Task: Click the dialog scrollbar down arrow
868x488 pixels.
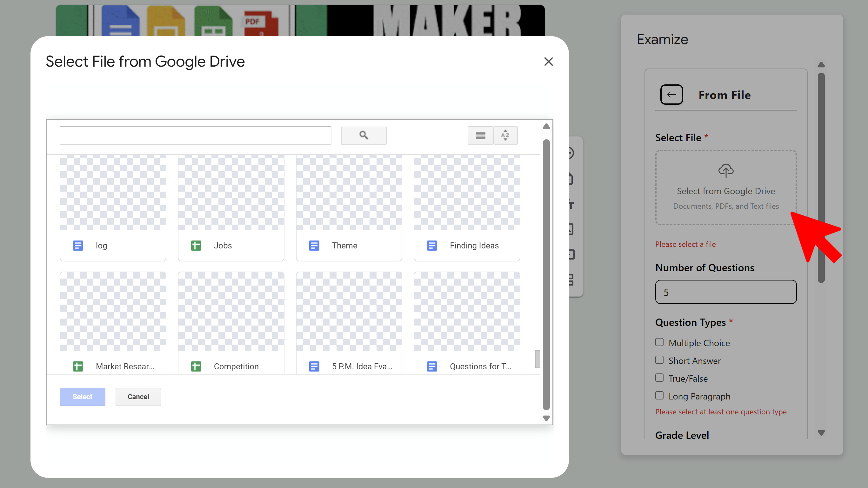Action: [546, 418]
